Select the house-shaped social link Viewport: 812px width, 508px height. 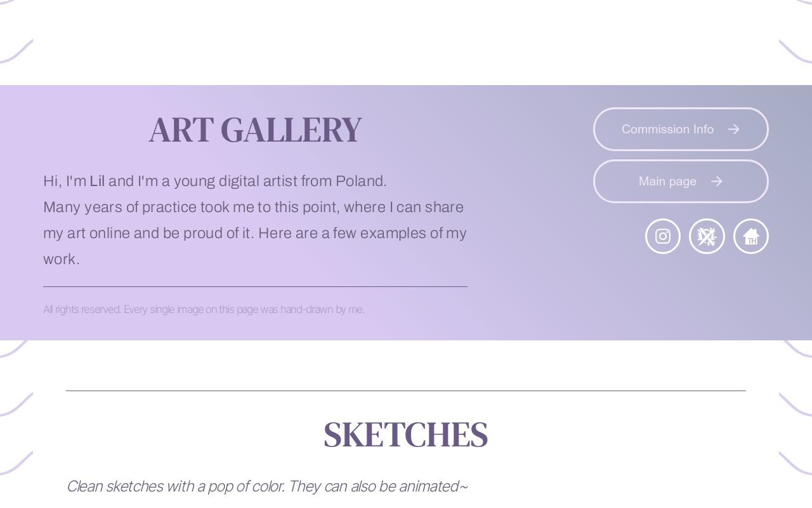(751, 236)
